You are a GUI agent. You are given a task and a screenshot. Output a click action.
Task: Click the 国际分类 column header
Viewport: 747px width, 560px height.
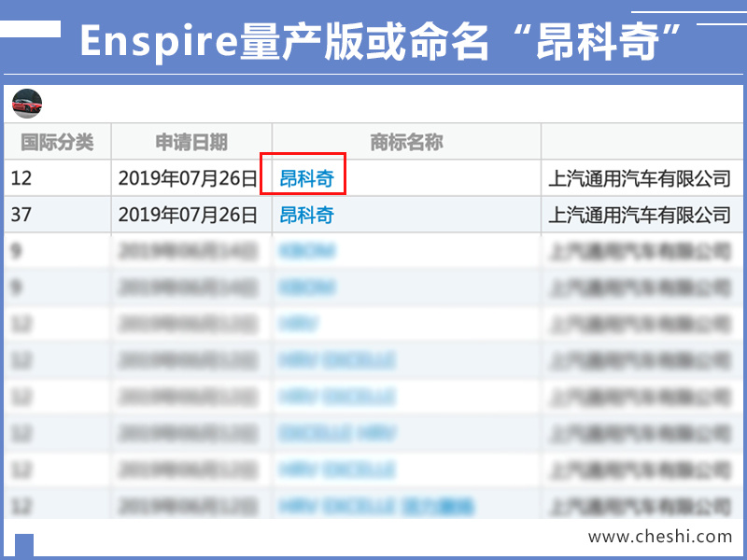point(57,142)
